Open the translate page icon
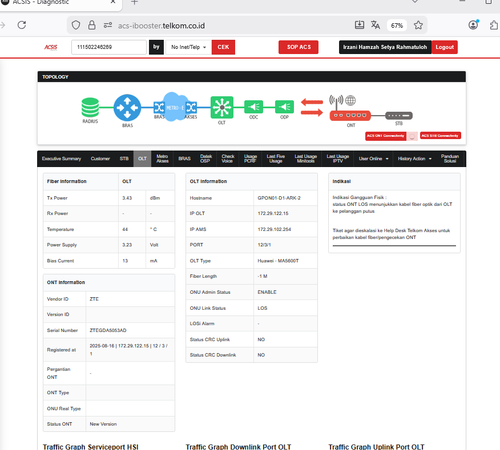This screenshot has width=500, height=450. 375,25
